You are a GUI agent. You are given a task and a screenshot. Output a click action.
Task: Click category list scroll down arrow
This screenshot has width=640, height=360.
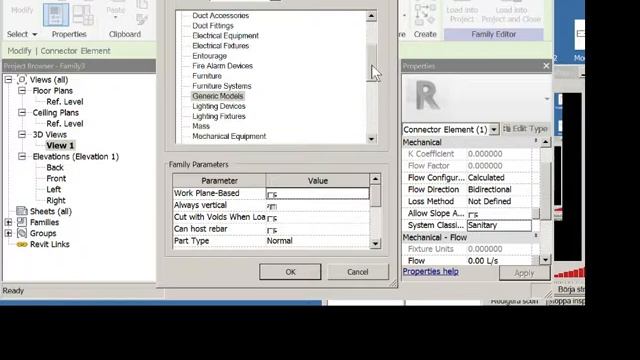coord(371,139)
